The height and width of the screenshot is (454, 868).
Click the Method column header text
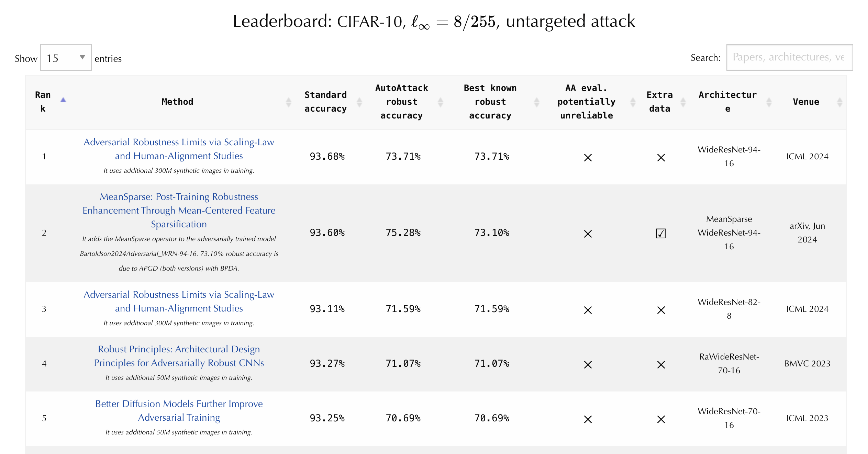click(x=177, y=102)
